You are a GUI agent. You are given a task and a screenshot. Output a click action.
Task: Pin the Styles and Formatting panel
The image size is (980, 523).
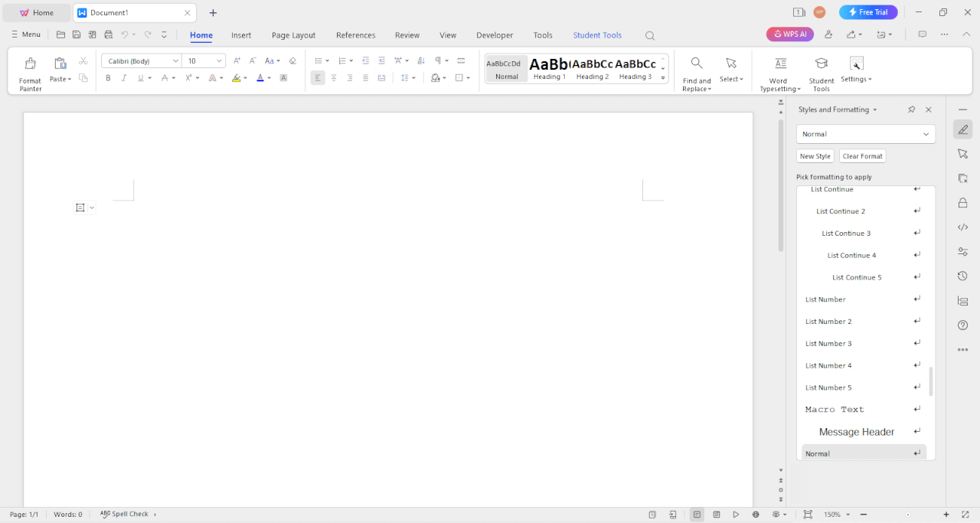(x=911, y=110)
